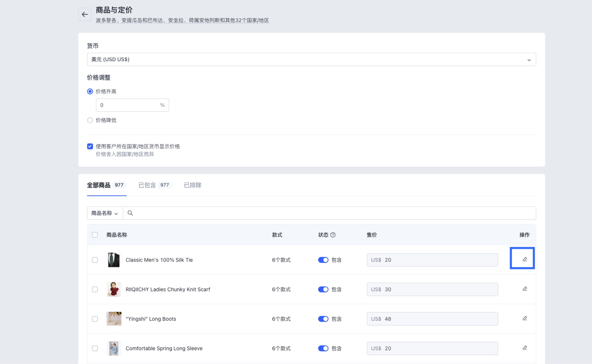Open Classic Men's Silk Tie thumbnail
Screen dimensions: 592x364
[114, 260]
